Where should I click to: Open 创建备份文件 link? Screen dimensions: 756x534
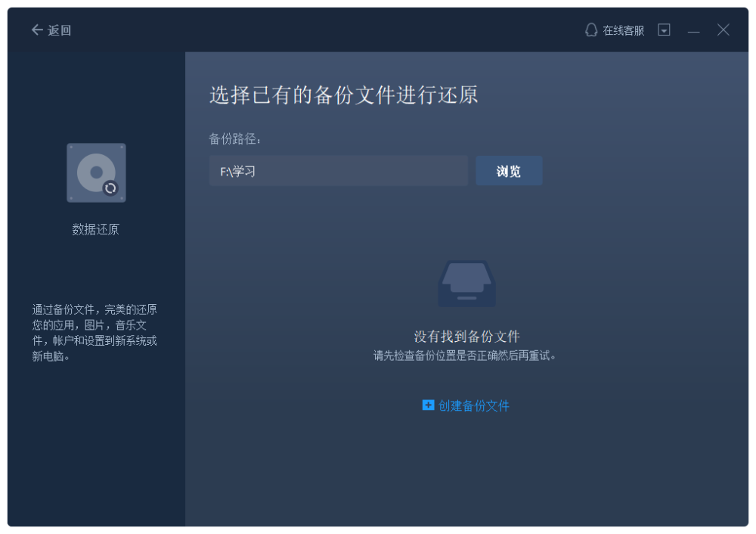473,405
